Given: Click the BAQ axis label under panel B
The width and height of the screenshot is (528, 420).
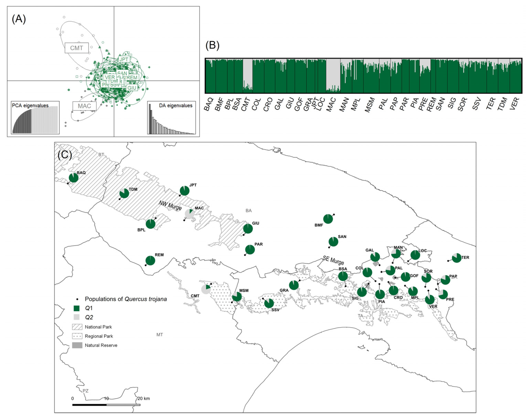Looking at the screenshot, I should point(209,104).
